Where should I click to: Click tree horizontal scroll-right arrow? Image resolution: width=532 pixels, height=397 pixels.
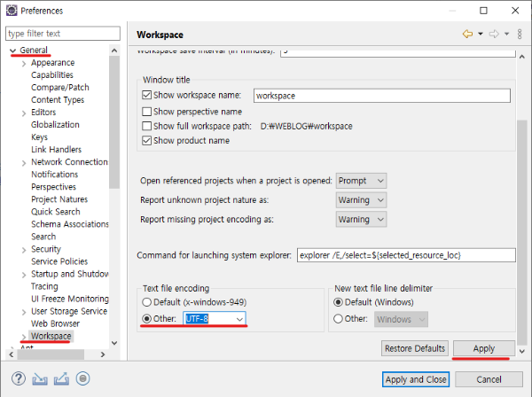point(103,354)
